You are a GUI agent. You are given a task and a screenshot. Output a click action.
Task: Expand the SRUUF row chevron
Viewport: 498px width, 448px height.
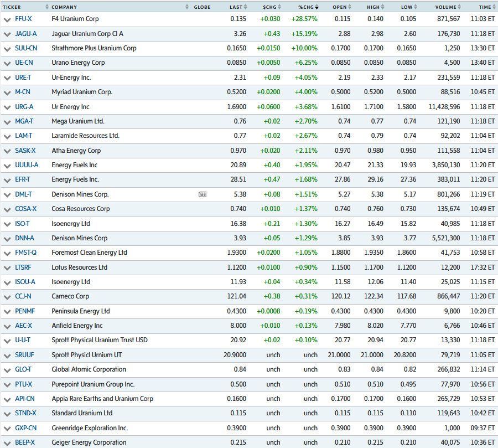click(x=7, y=356)
